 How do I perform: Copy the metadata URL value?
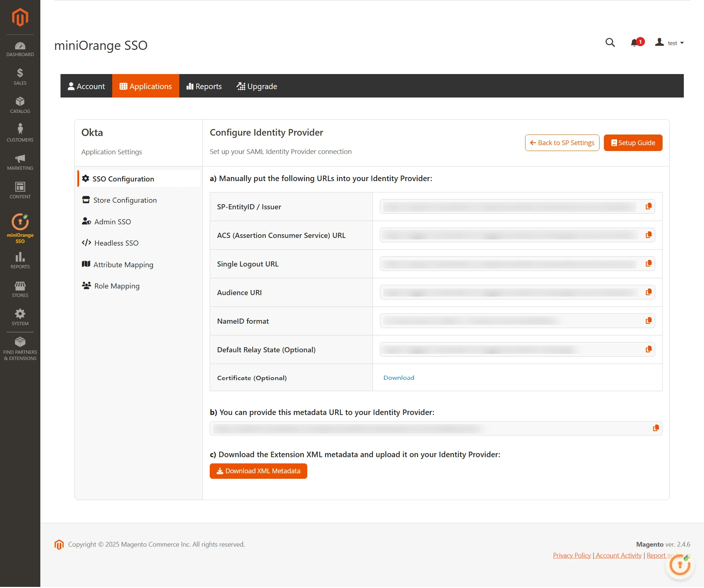(655, 428)
